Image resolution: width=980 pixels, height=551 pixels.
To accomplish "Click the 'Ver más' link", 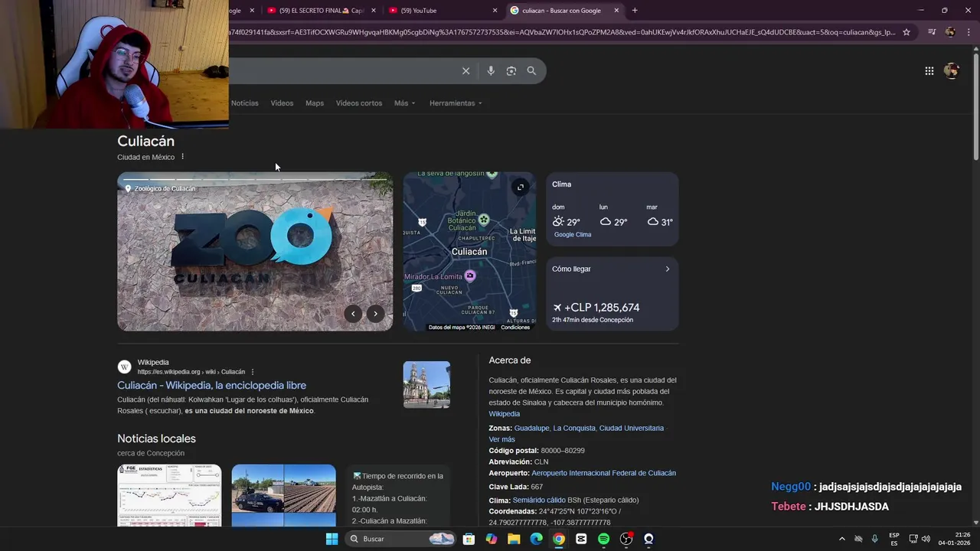I will 502,440.
